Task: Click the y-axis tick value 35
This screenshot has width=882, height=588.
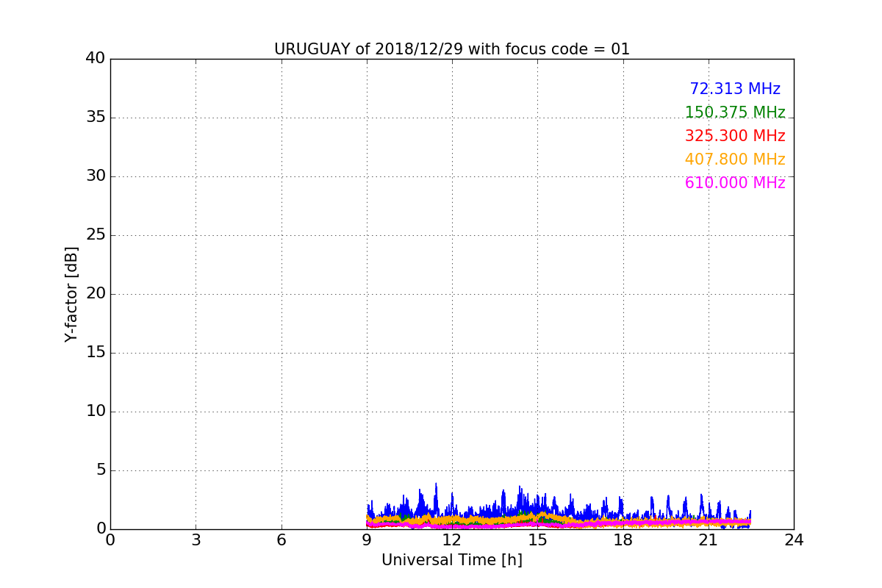Action: (x=96, y=118)
